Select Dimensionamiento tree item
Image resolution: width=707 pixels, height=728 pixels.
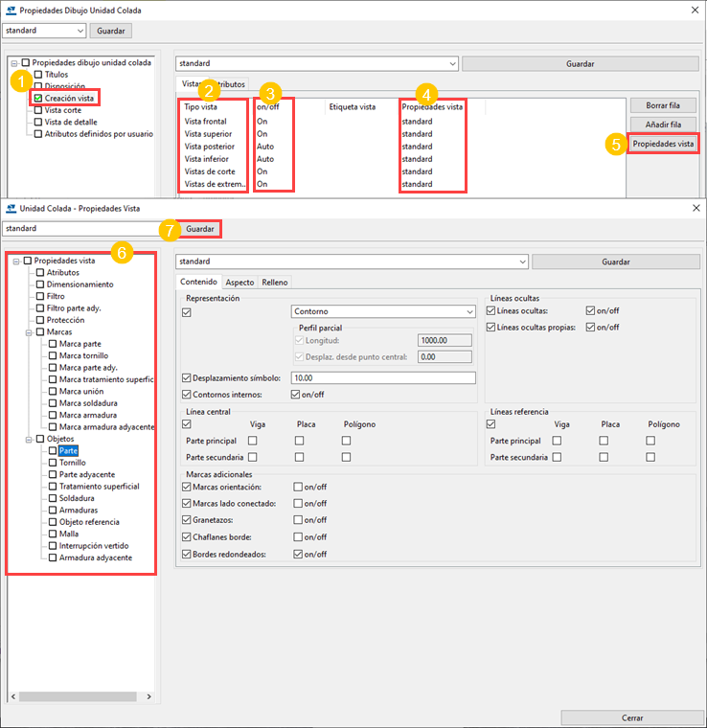pyautogui.click(x=80, y=284)
